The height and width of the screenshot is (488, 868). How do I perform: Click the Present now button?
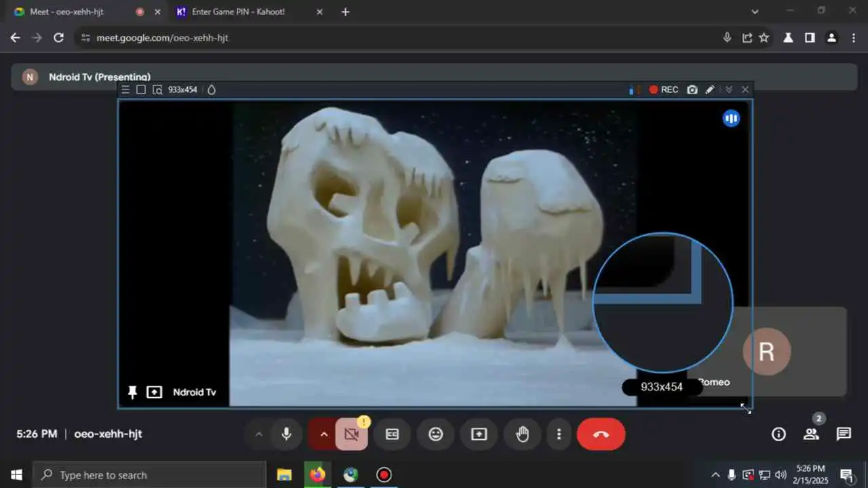479,434
